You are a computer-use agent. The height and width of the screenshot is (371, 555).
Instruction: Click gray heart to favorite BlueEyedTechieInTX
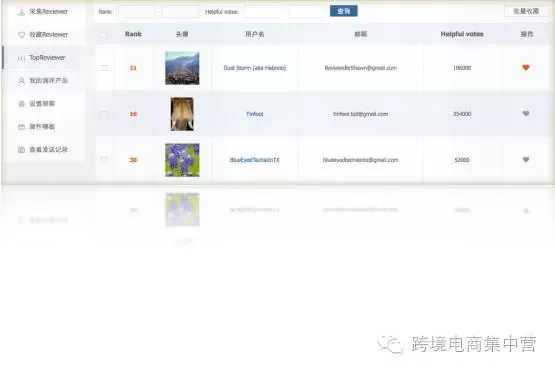tap(526, 159)
